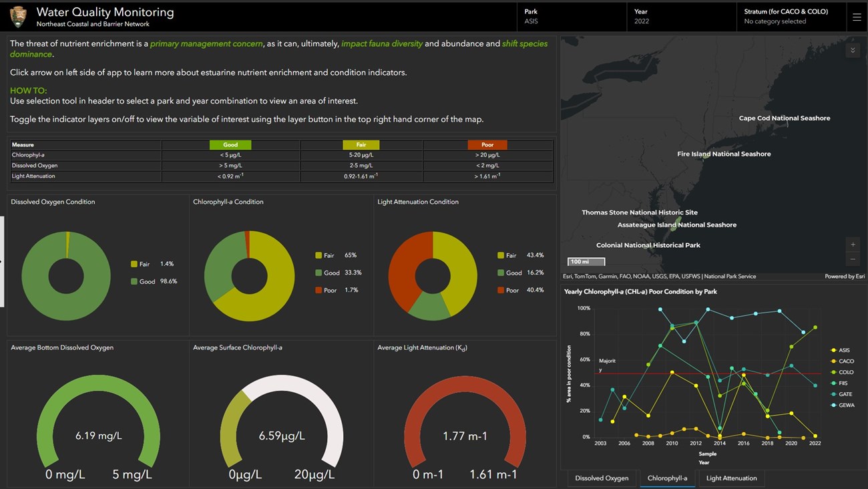Click the primary management concern link
This screenshot has width=868, height=489.
[207, 43]
